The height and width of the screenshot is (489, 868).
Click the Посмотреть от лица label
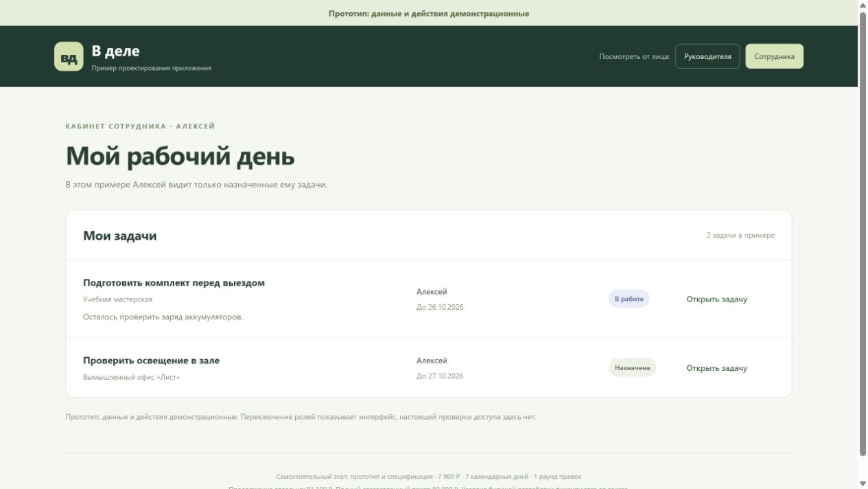tap(634, 56)
